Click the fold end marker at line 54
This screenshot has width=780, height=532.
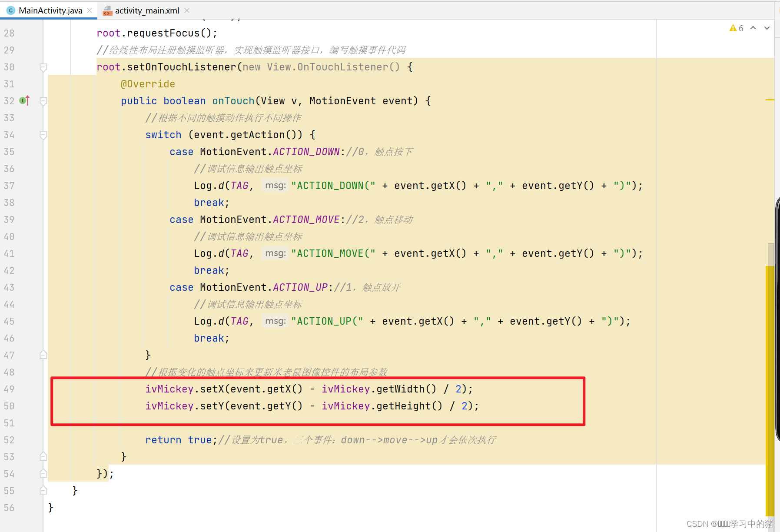click(43, 473)
